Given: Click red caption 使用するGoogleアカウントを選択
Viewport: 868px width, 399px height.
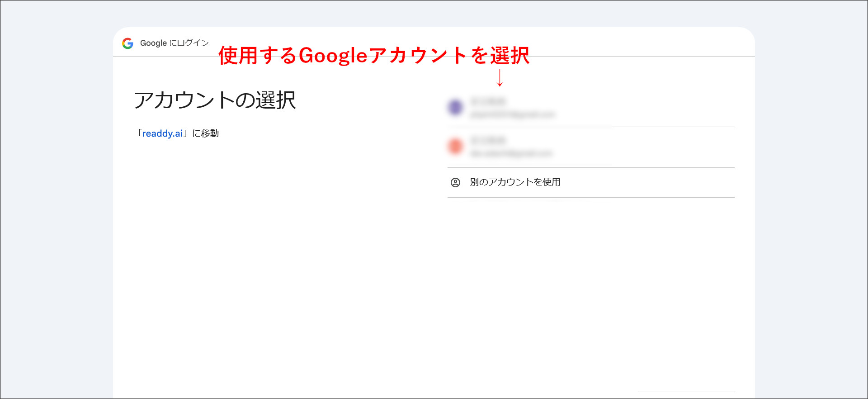Looking at the screenshot, I should (373, 56).
